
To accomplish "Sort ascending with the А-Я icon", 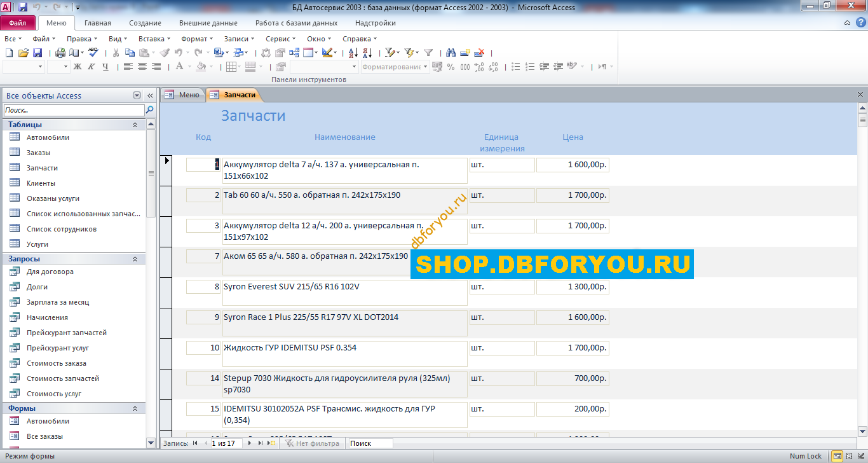I will pos(353,53).
